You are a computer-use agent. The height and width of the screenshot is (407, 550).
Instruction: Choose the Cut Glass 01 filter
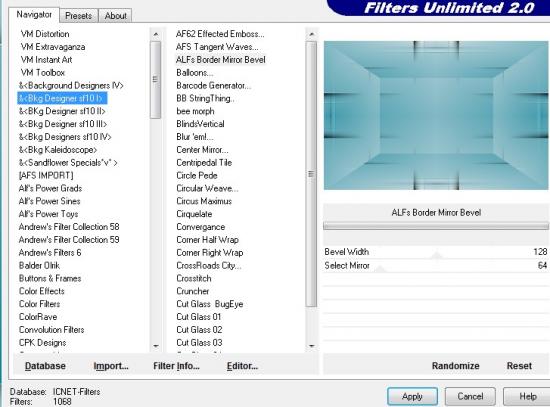(199, 317)
